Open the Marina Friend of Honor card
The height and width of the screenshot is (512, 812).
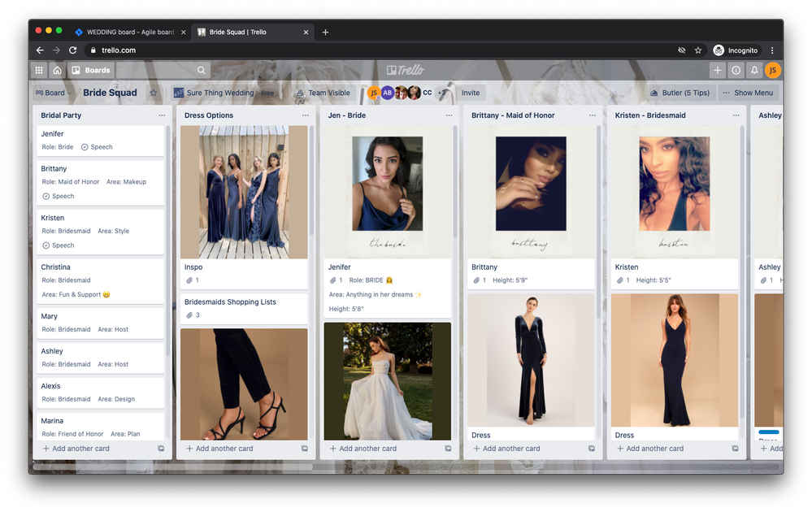coord(101,426)
